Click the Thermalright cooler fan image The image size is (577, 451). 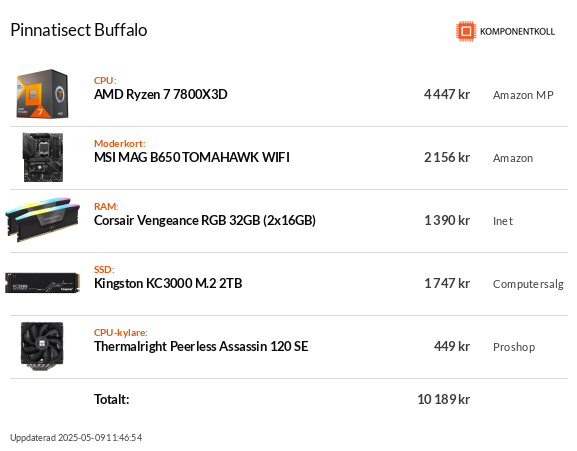42,346
